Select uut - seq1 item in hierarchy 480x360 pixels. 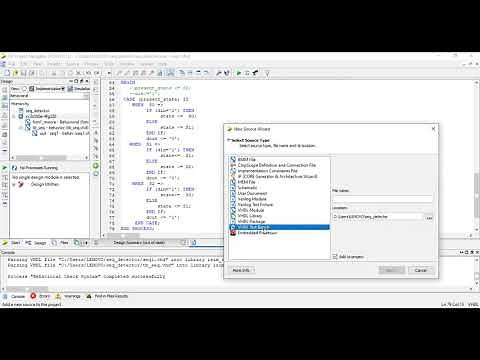pyautogui.click(x=64, y=133)
